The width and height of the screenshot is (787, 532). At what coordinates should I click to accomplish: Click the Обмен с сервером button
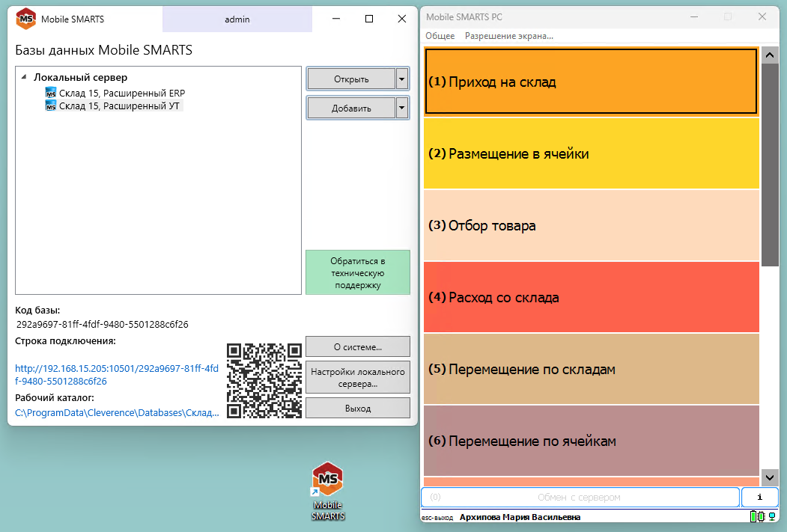pyautogui.click(x=580, y=497)
